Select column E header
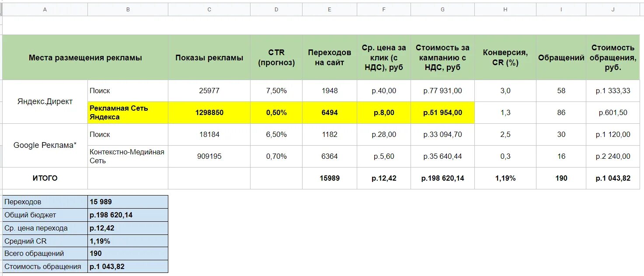Image resolution: width=644 pixels, height=276 pixels. click(x=330, y=9)
